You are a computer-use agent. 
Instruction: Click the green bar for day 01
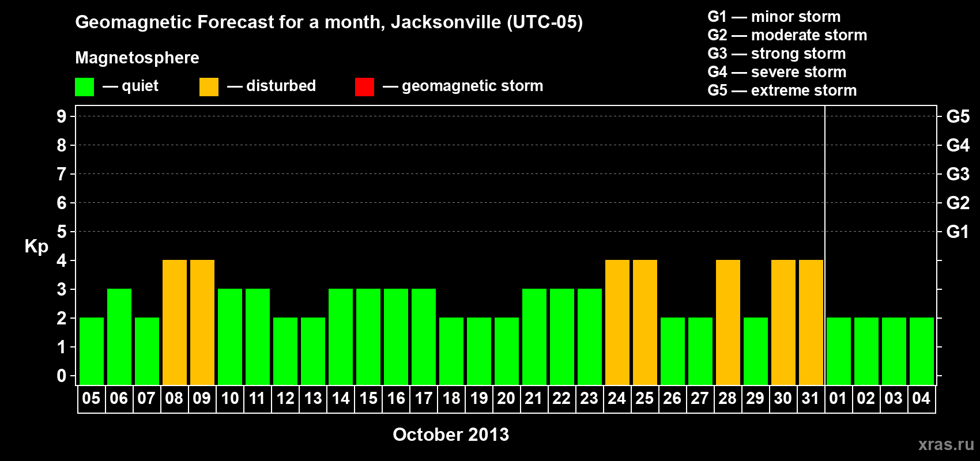[x=839, y=351]
